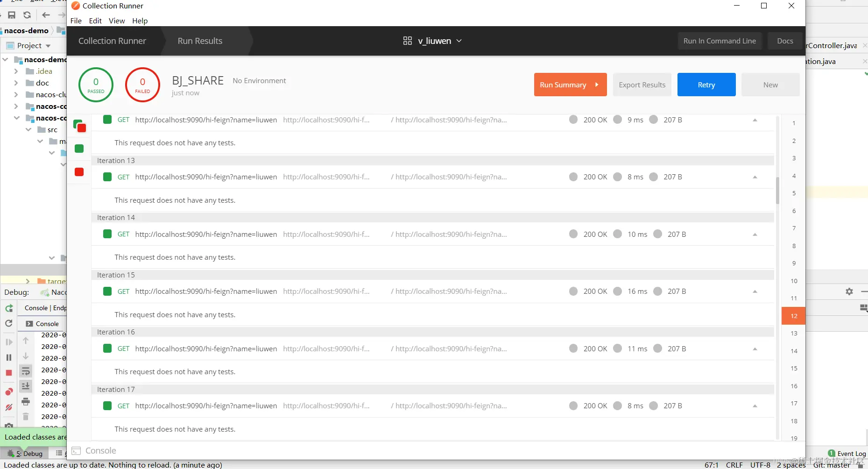Image resolution: width=868 pixels, height=469 pixels.
Task: Click the Print icon in console toolbar
Action: point(26,402)
